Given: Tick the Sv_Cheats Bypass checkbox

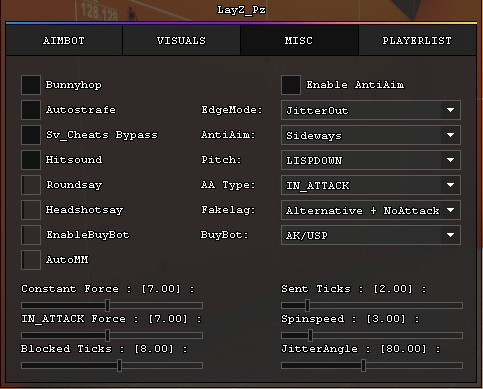Looking at the screenshot, I should tap(31, 135).
